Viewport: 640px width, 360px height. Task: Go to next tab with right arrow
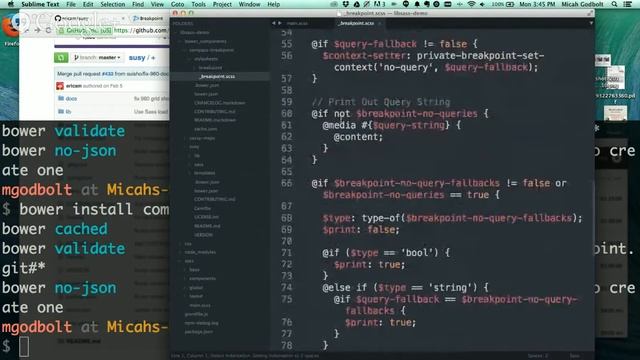[x=280, y=23]
